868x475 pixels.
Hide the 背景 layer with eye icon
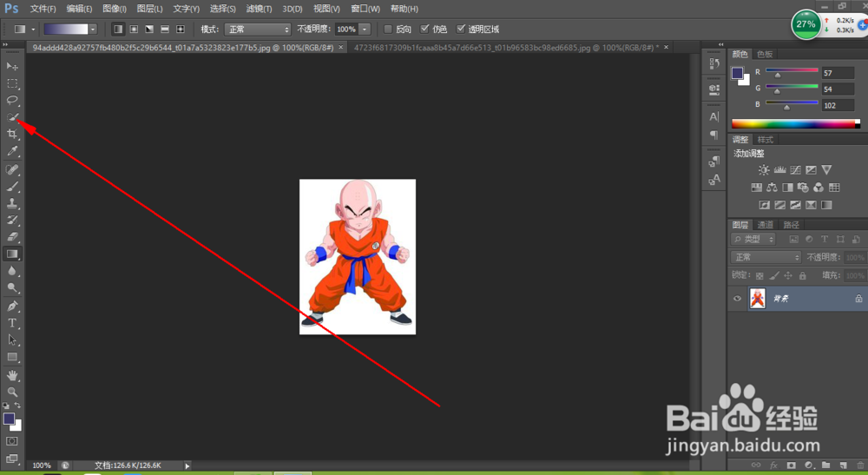coord(737,299)
